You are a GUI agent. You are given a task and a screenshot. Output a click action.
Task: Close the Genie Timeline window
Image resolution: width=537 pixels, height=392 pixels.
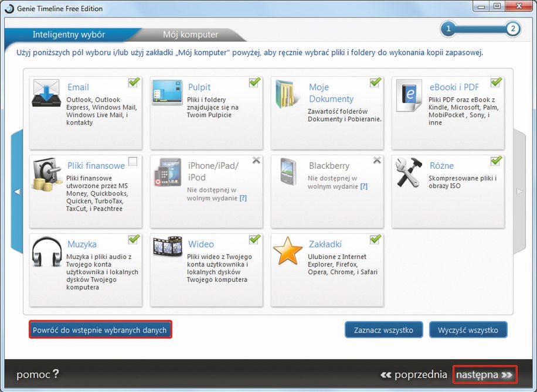pos(518,6)
